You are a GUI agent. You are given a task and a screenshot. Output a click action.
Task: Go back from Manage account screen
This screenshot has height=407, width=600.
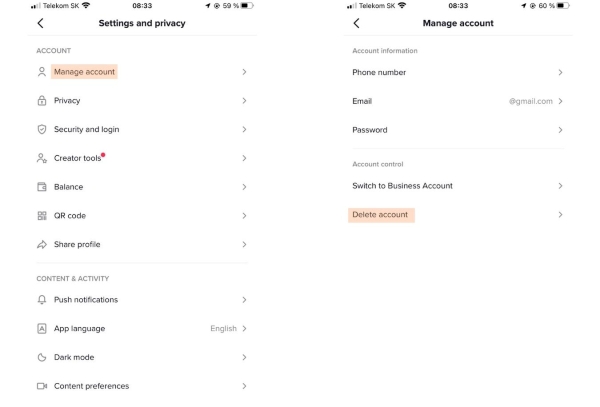(x=356, y=23)
